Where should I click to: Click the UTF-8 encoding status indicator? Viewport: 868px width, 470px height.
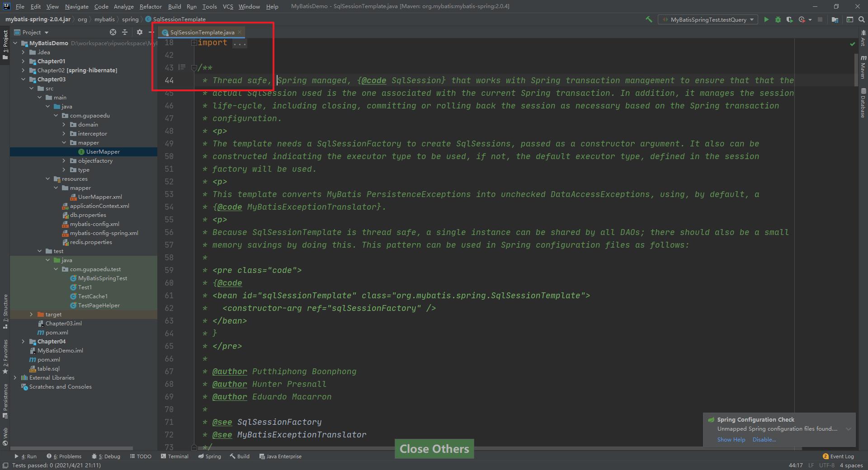tap(826, 465)
